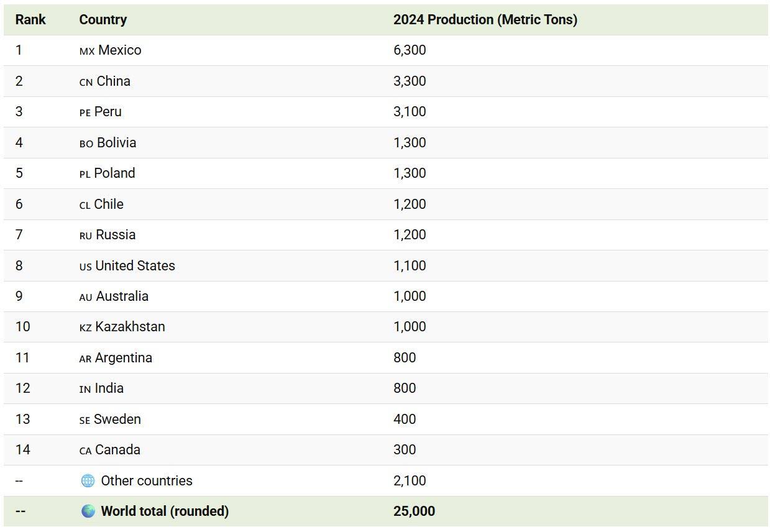Click the US flag code beside United States
This screenshot has width=770, height=532.
pos(85,267)
